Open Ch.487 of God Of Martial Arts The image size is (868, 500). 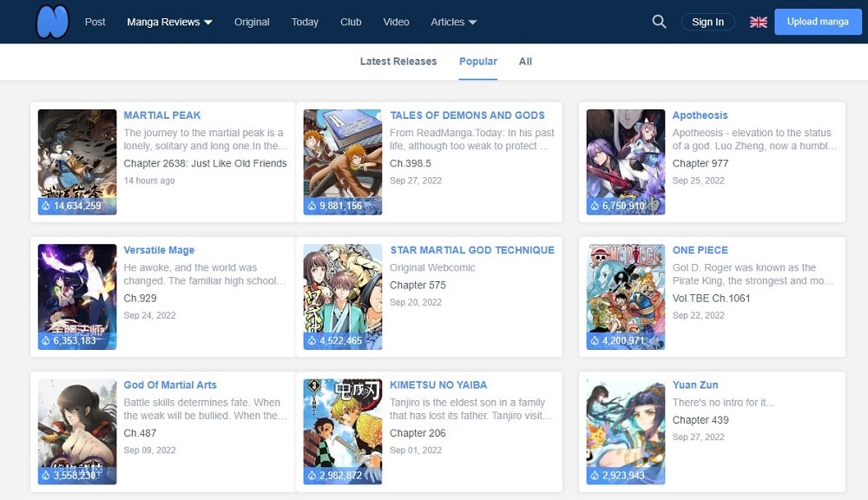[x=140, y=433]
